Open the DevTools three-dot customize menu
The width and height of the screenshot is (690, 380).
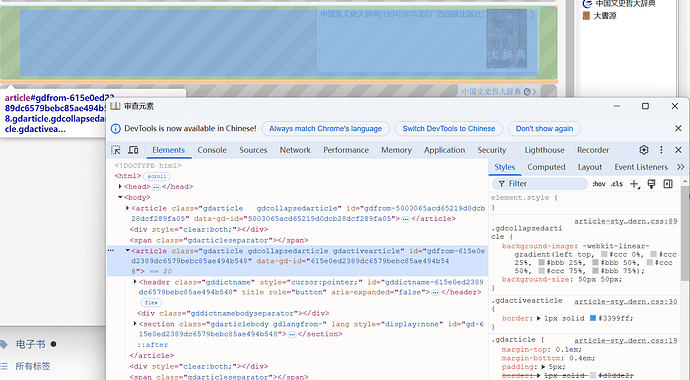(661, 150)
